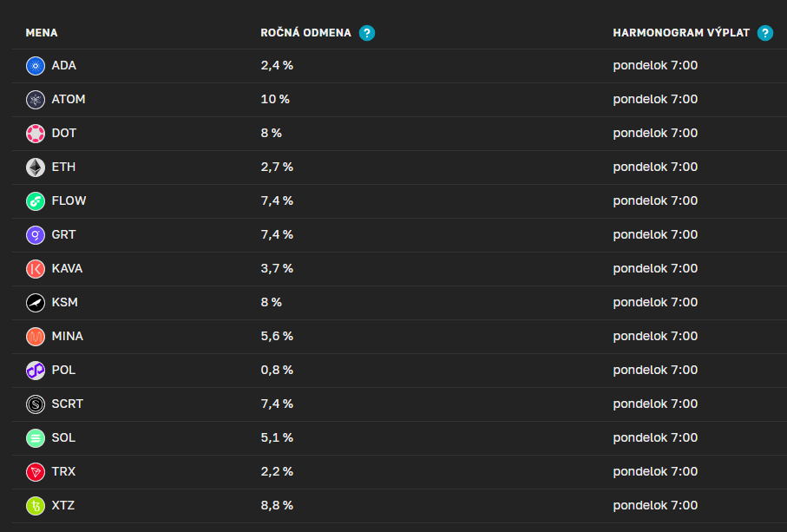Image resolution: width=787 pixels, height=532 pixels.
Task: Select the green SOL coin icon
Action: click(x=36, y=438)
